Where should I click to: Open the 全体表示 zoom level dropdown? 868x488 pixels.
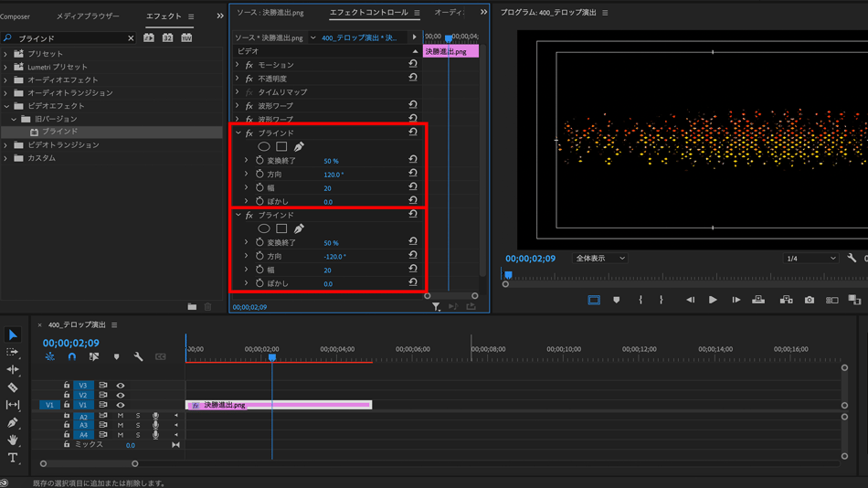tap(599, 259)
